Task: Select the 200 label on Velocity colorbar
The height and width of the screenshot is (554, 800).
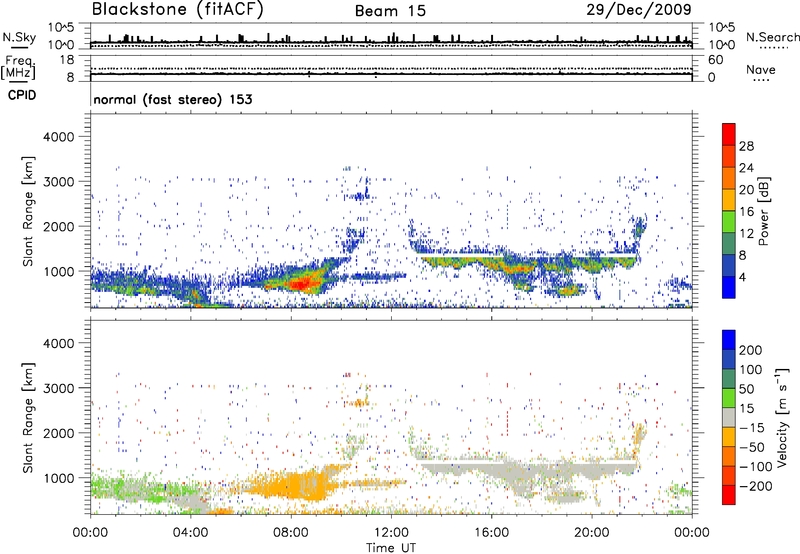Action: tap(751, 350)
